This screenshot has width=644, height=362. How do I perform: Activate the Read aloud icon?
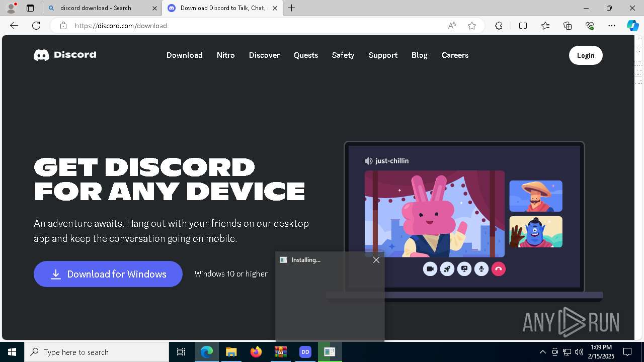(x=452, y=26)
